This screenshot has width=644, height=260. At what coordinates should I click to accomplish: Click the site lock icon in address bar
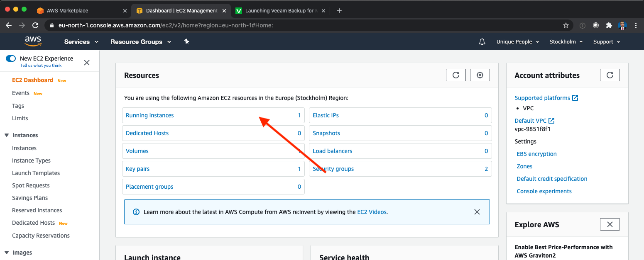click(x=52, y=25)
